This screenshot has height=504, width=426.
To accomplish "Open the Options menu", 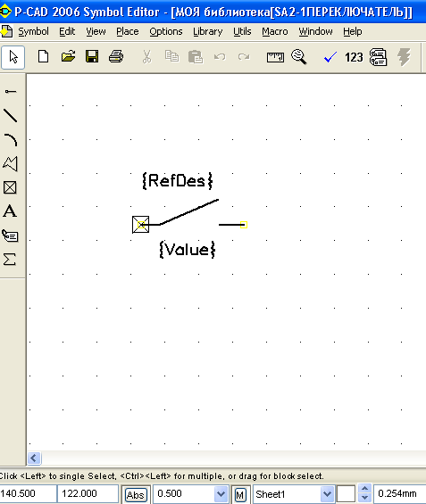I will click(166, 31).
